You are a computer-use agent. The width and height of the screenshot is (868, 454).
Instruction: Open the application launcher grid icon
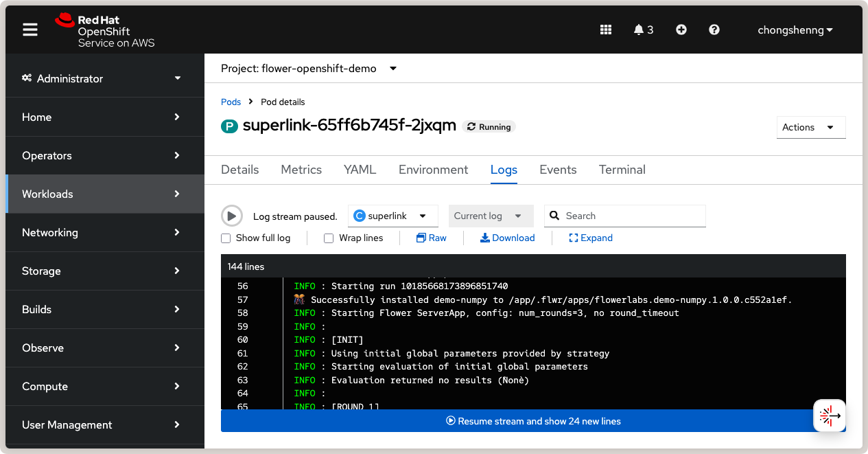pyautogui.click(x=605, y=30)
